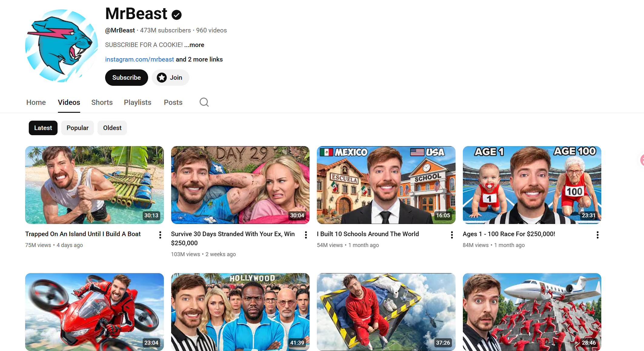Open the instagram.com/mrbeast link
Viewport: 644px width, 351px height.
139,59
